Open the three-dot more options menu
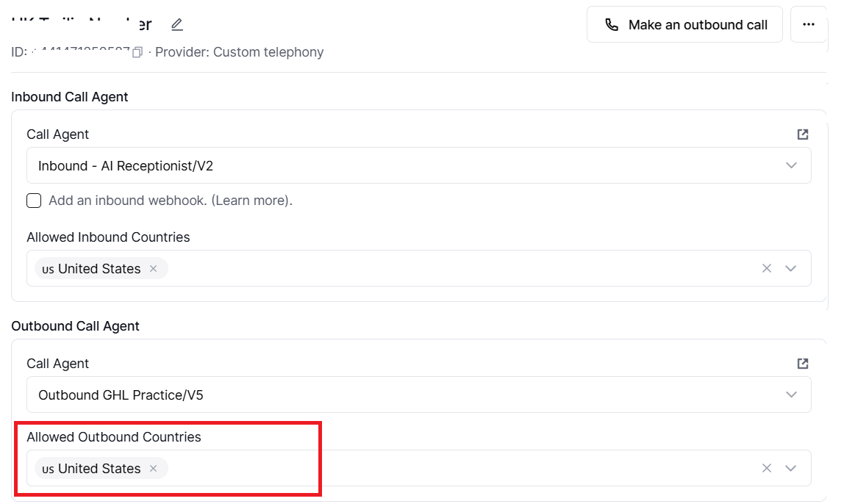The width and height of the screenshot is (844, 504). 808,25
